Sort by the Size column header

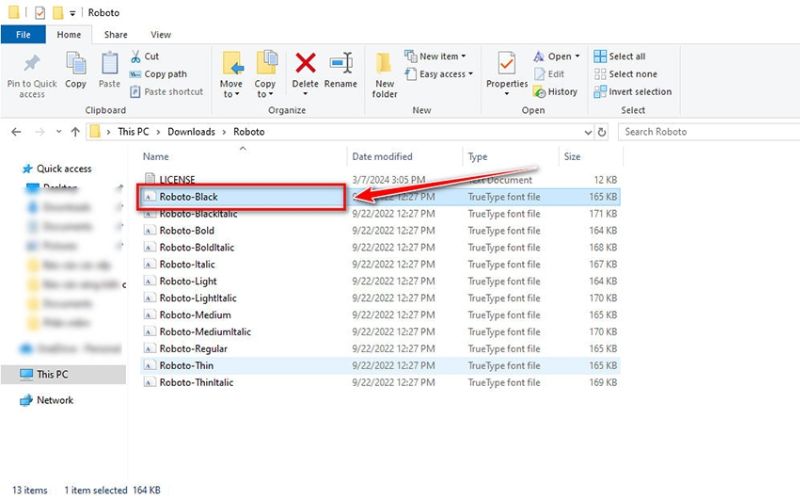[572, 157]
